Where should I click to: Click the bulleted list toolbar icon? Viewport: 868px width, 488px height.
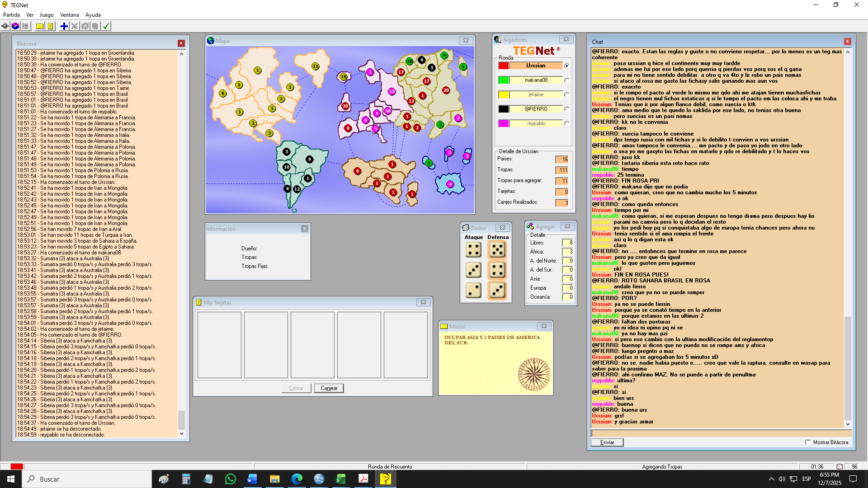26,26
